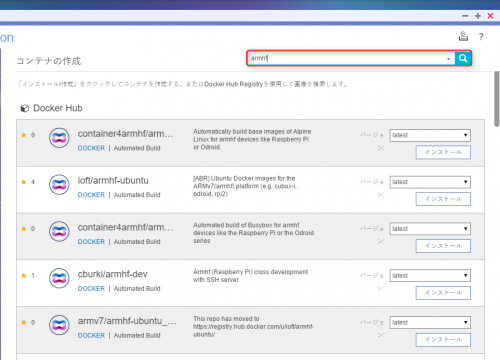Open DOCKER link under ioft/armhf-ubuntu
500x360 pixels.
point(91,195)
